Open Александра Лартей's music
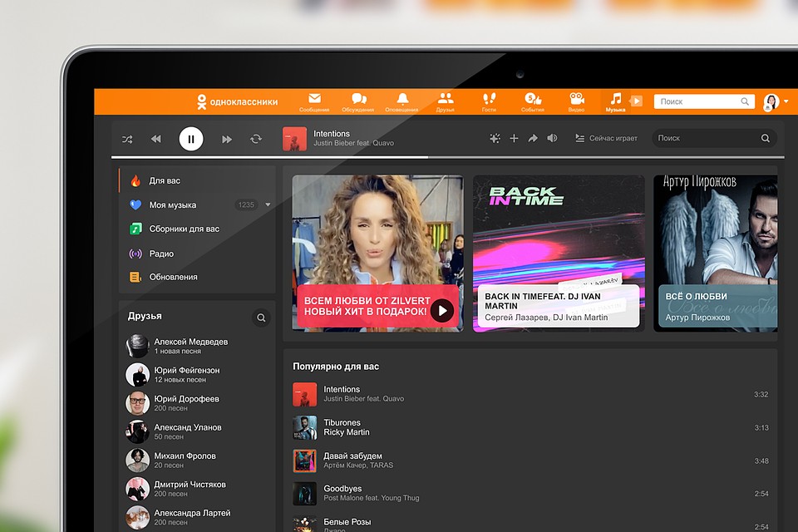The image size is (798, 532). point(198,517)
